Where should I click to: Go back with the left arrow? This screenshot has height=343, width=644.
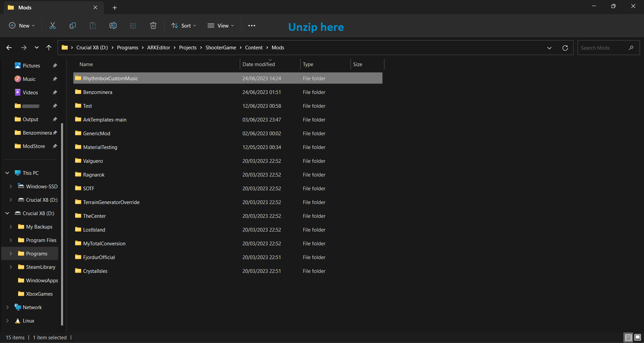point(9,48)
